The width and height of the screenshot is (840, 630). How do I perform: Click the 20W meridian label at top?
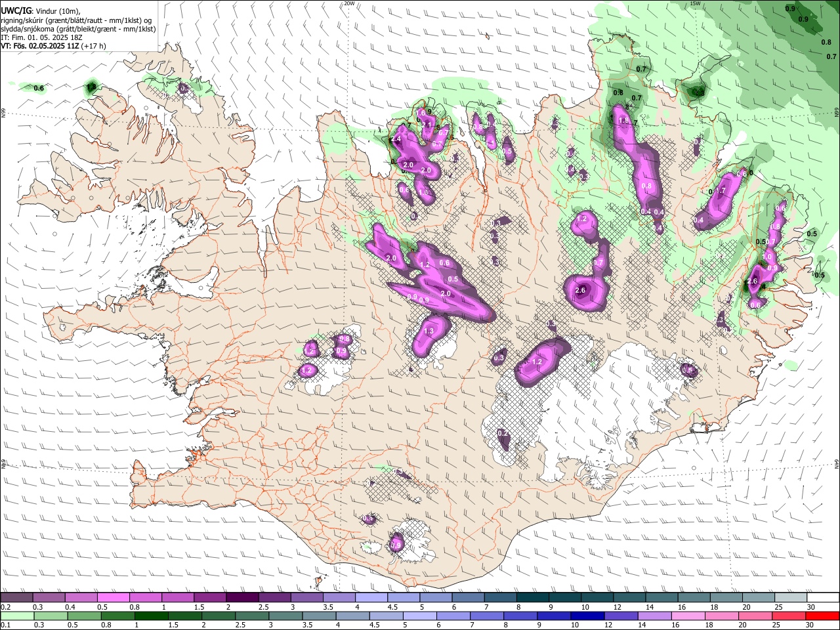pos(349,3)
